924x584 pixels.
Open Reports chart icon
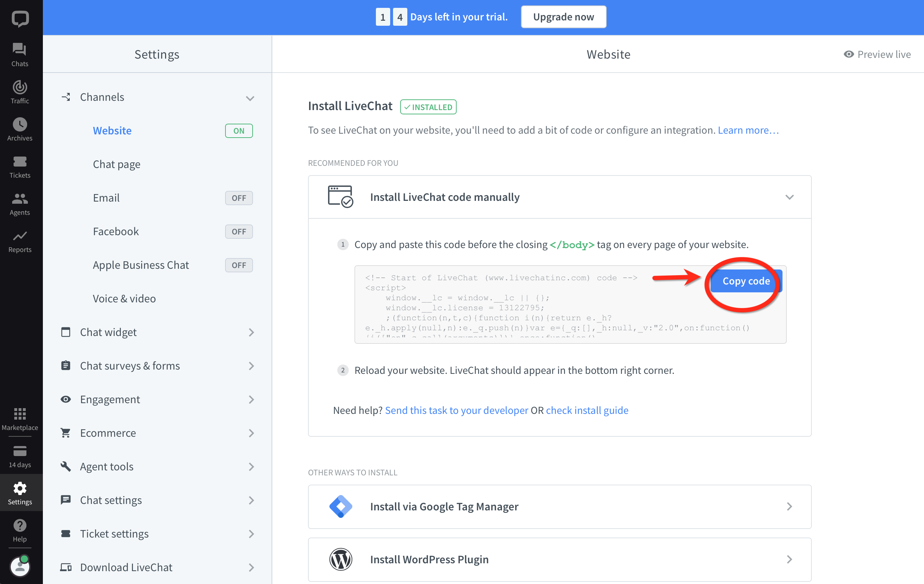point(20,241)
